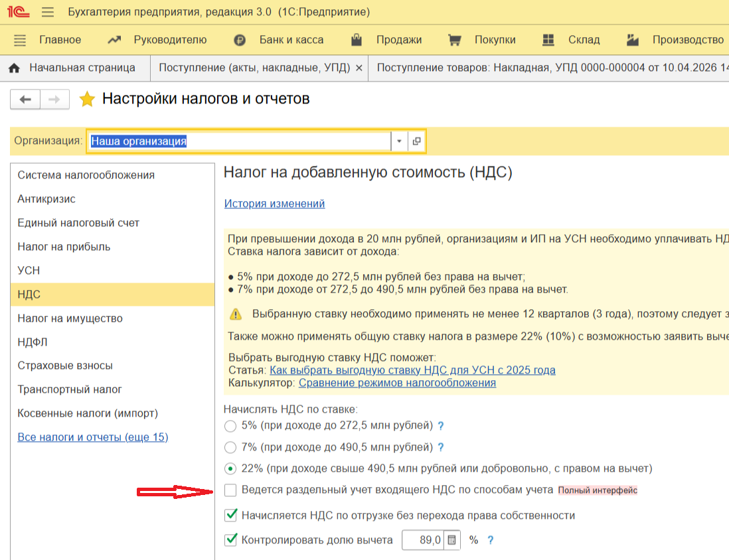Select the 22% VAT rate radio button

click(230, 469)
